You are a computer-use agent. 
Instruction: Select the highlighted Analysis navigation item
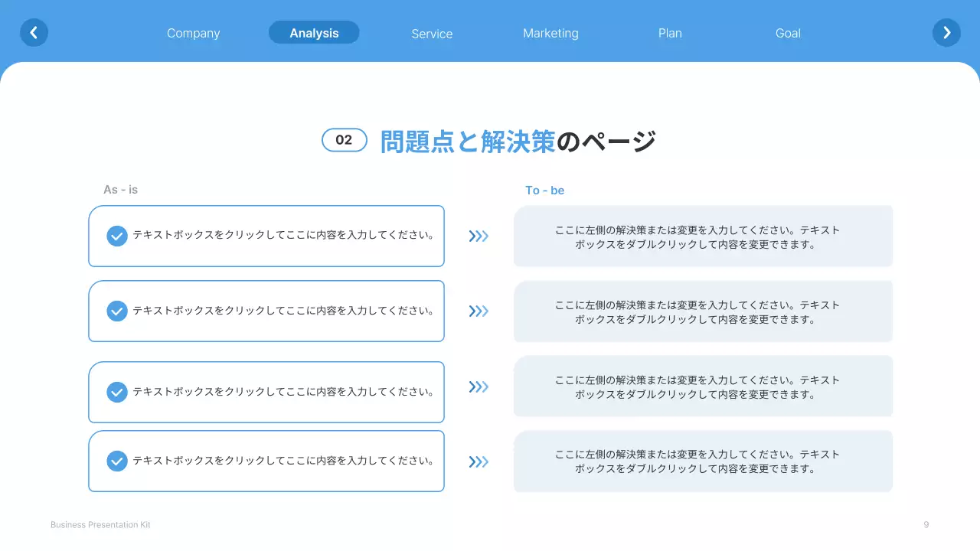pos(314,32)
